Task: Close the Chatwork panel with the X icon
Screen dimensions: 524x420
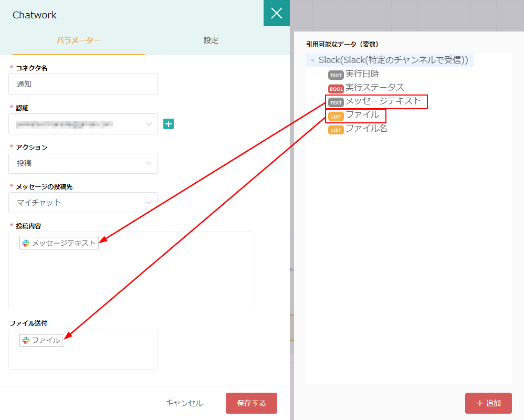Action: click(x=276, y=13)
